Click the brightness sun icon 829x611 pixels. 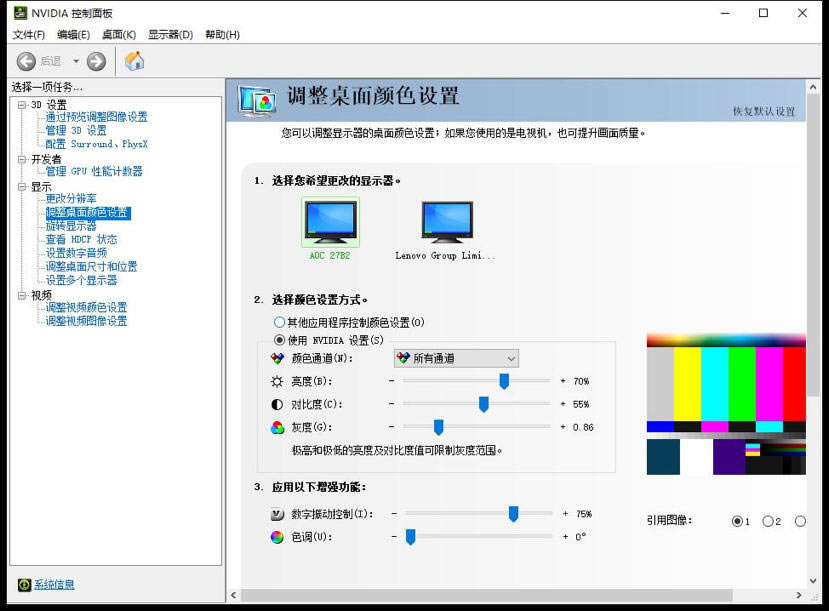(277, 381)
